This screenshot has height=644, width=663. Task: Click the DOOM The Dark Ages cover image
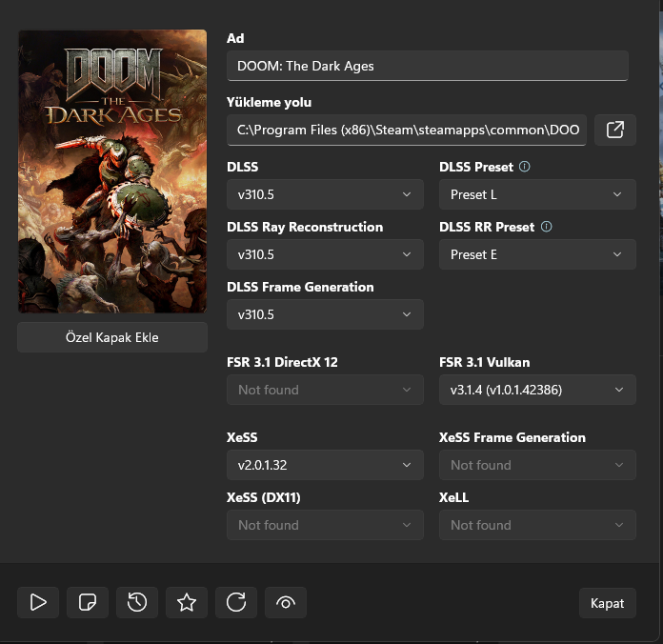click(x=112, y=171)
